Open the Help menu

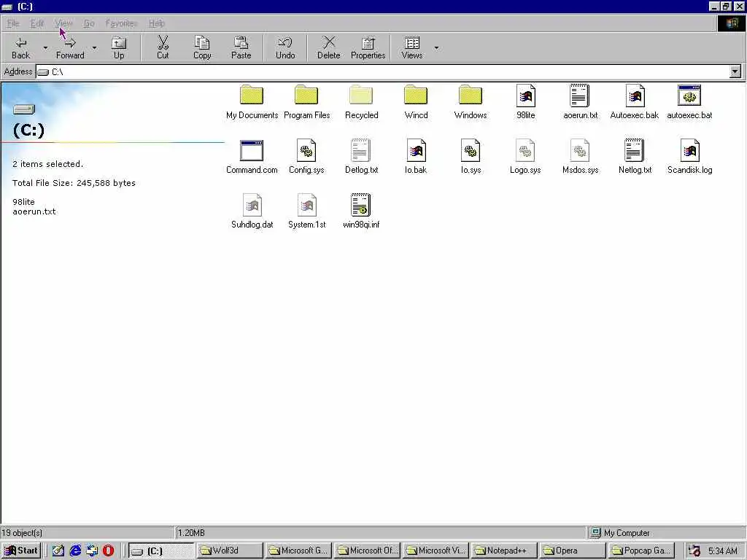point(156,23)
